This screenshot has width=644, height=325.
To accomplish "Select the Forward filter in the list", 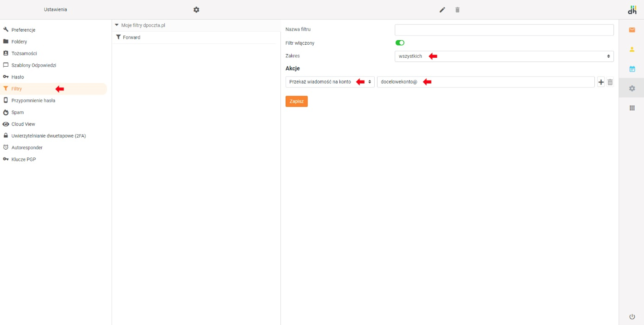I will click(131, 37).
